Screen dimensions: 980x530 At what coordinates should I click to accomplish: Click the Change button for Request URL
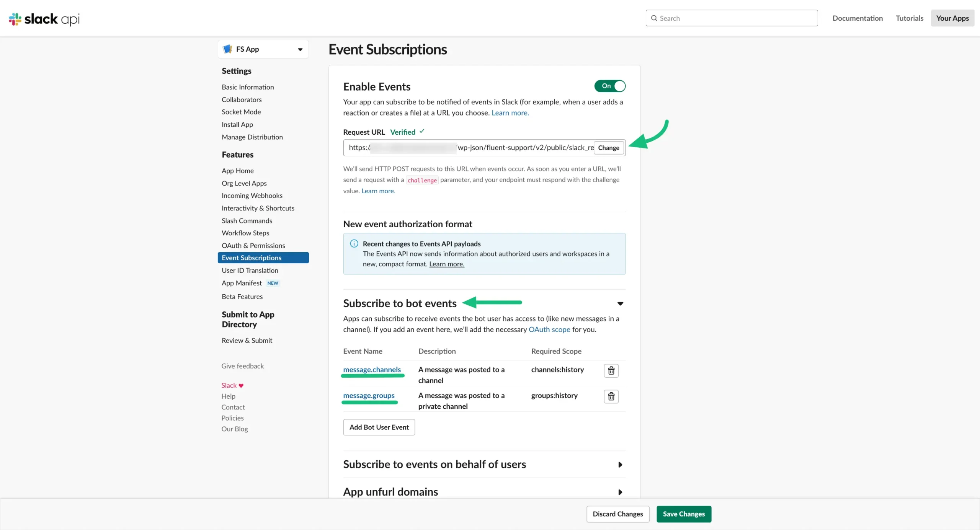tap(608, 147)
